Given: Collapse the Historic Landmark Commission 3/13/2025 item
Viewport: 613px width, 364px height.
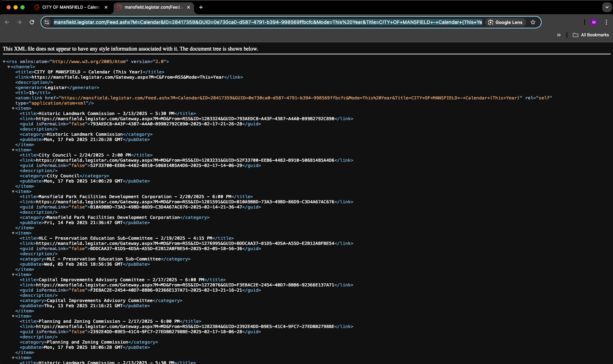Looking at the screenshot, I should pos(13,108).
